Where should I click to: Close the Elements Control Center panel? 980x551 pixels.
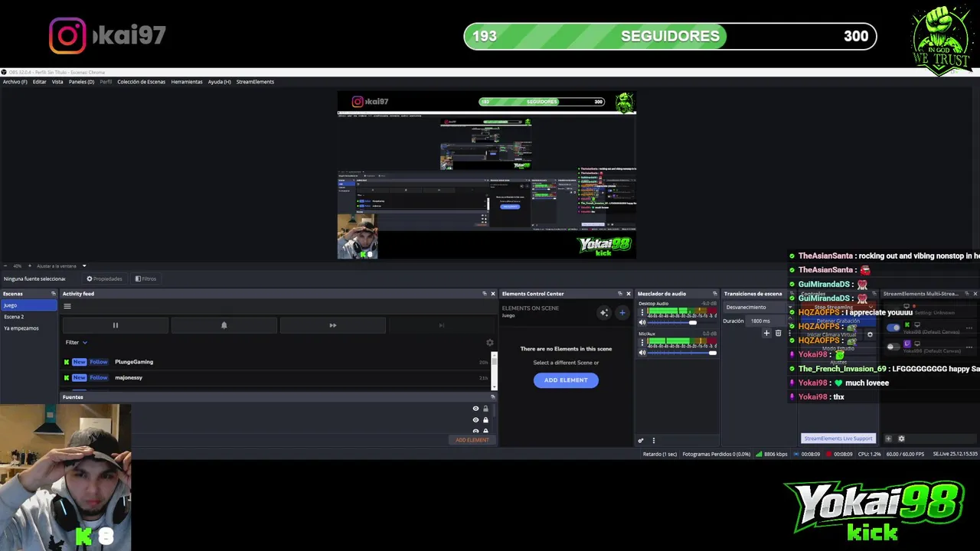pyautogui.click(x=629, y=294)
